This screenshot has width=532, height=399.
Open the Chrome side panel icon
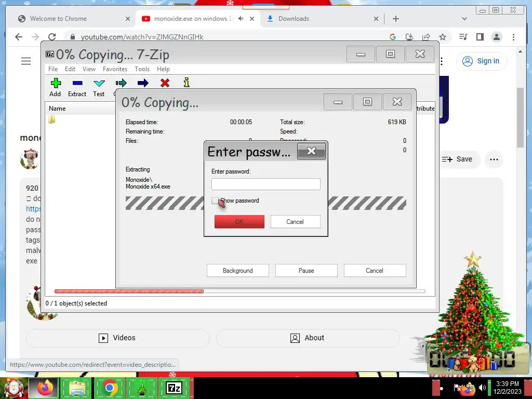pyautogui.click(x=480, y=37)
